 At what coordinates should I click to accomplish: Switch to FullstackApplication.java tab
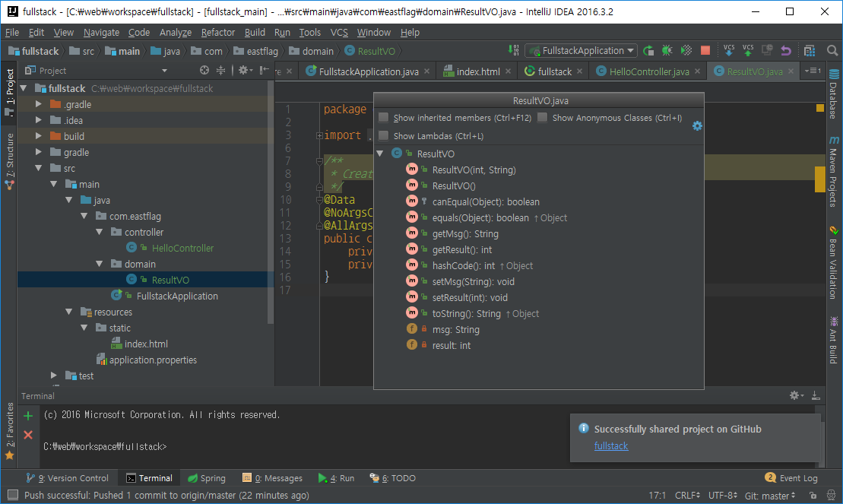(368, 71)
